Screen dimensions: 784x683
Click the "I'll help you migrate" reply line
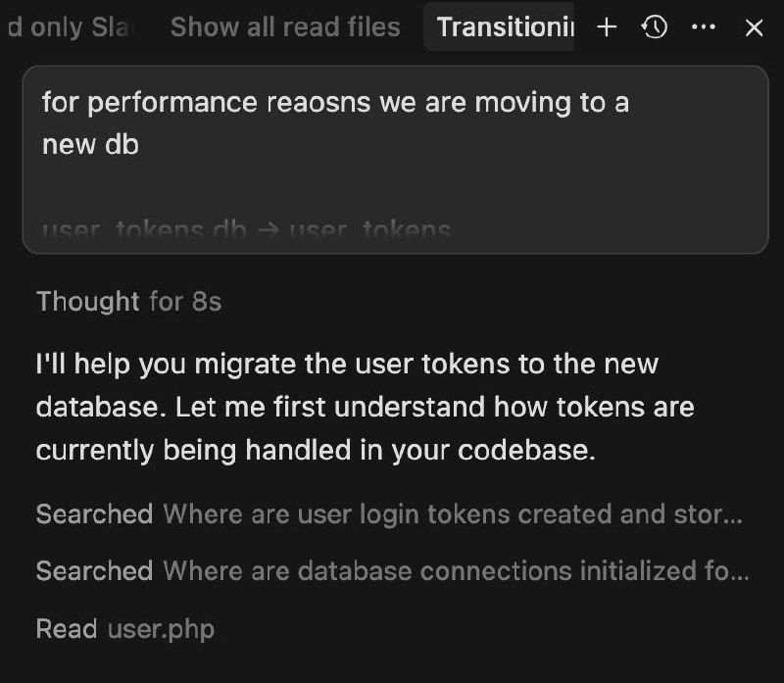347,364
